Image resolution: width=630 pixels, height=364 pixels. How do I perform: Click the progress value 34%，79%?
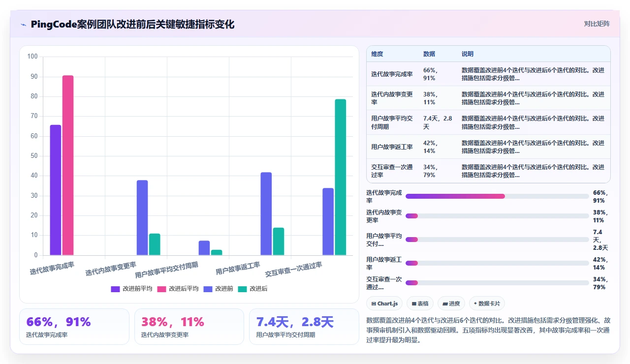tap(601, 283)
